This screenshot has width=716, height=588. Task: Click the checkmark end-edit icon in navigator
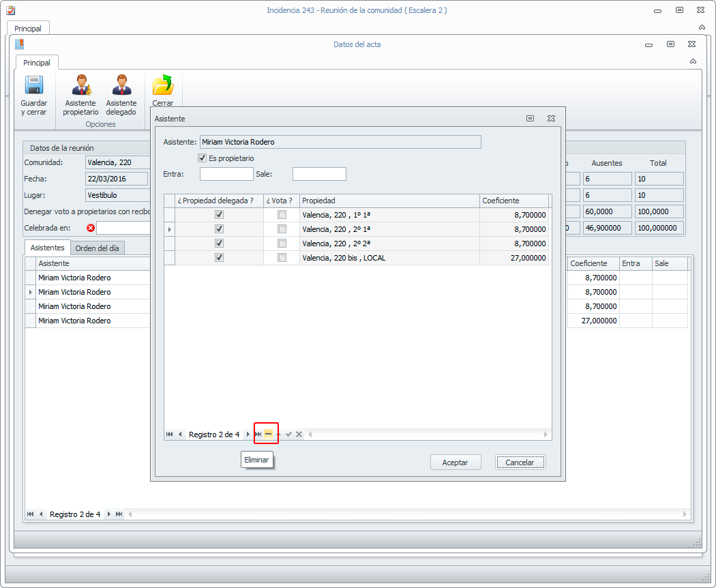288,434
